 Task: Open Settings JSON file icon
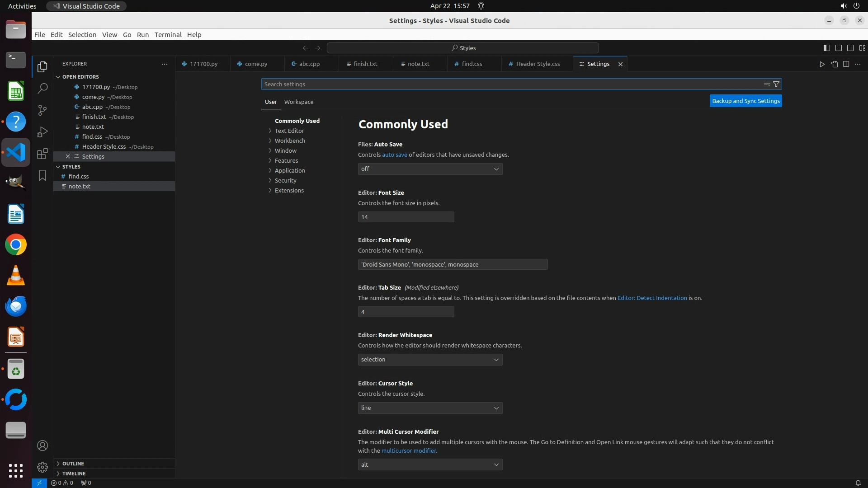pos(834,64)
